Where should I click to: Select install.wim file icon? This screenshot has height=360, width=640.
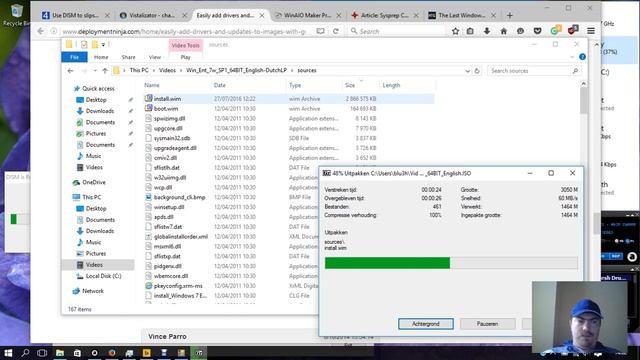pos(148,98)
